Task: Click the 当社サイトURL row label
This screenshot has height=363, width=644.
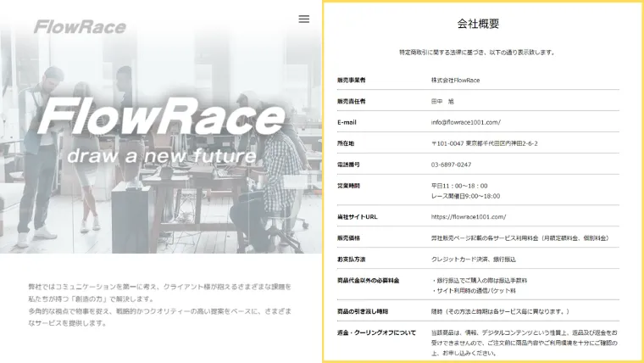Action: [x=357, y=217]
